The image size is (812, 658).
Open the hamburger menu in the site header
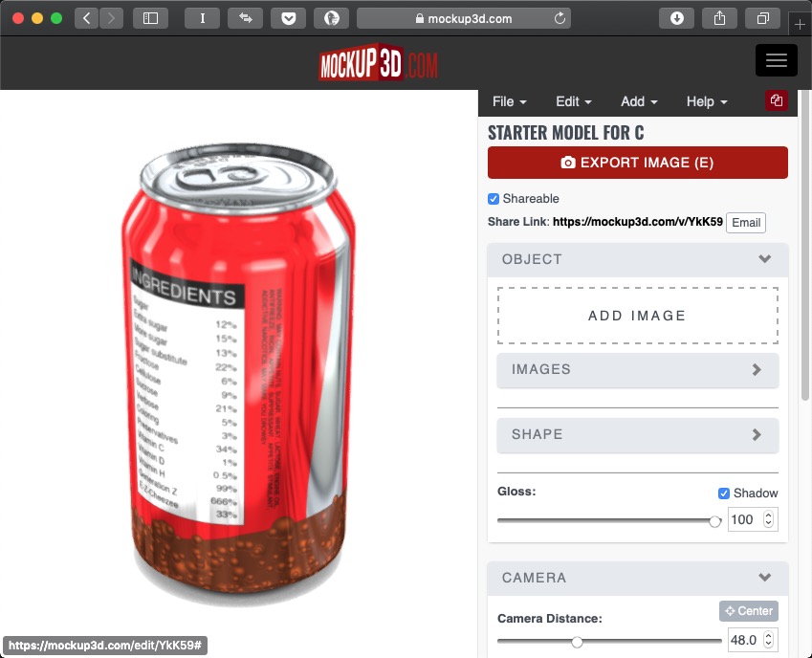click(x=777, y=60)
